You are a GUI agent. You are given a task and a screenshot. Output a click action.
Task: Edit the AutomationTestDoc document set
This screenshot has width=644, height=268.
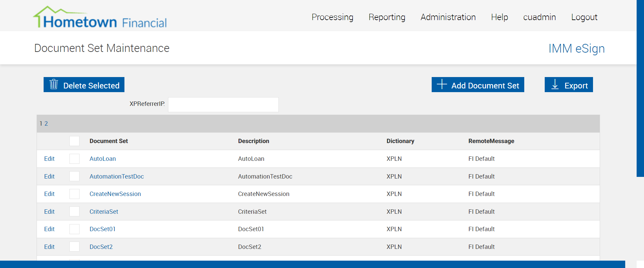click(x=49, y=177)
